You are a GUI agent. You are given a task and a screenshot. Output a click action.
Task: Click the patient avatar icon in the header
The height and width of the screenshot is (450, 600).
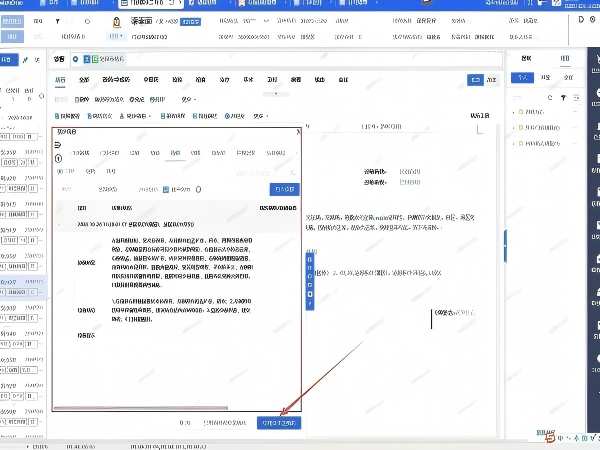point(117,21)
